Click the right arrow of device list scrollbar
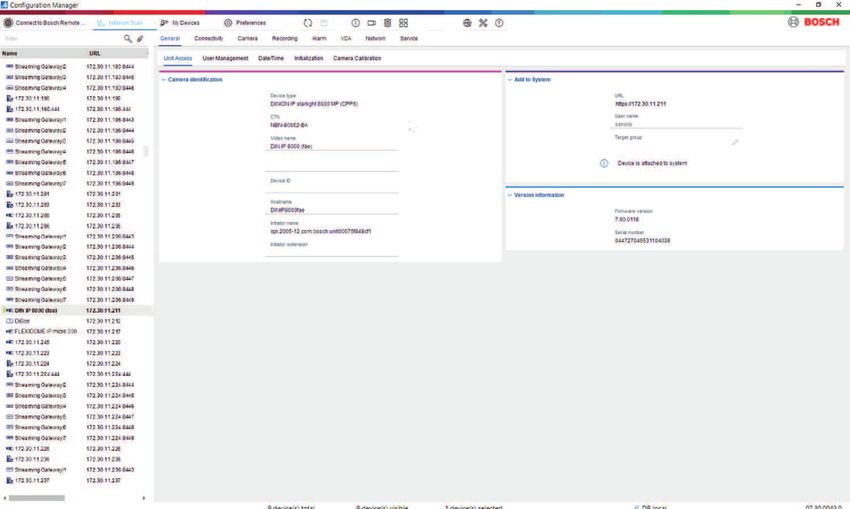850x509 pixels. [x=144, y=498]
